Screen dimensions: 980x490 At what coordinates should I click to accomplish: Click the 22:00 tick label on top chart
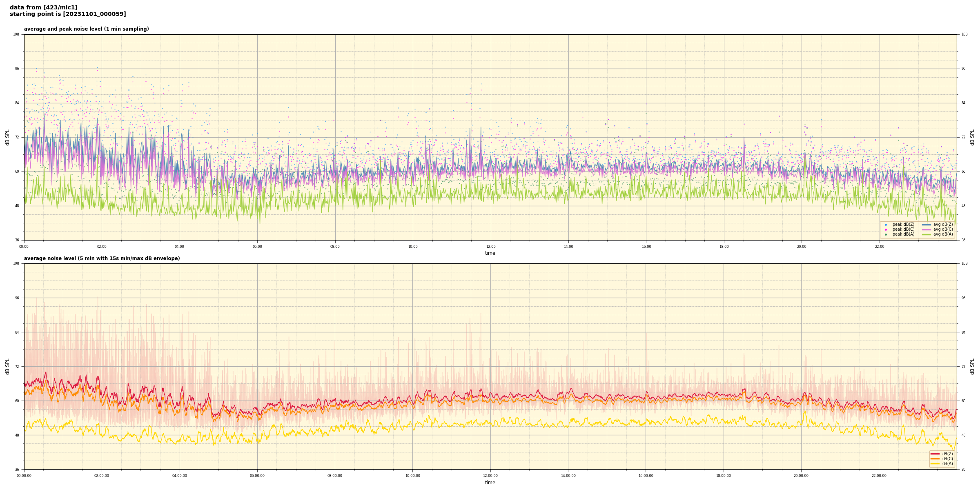(879, 247)
